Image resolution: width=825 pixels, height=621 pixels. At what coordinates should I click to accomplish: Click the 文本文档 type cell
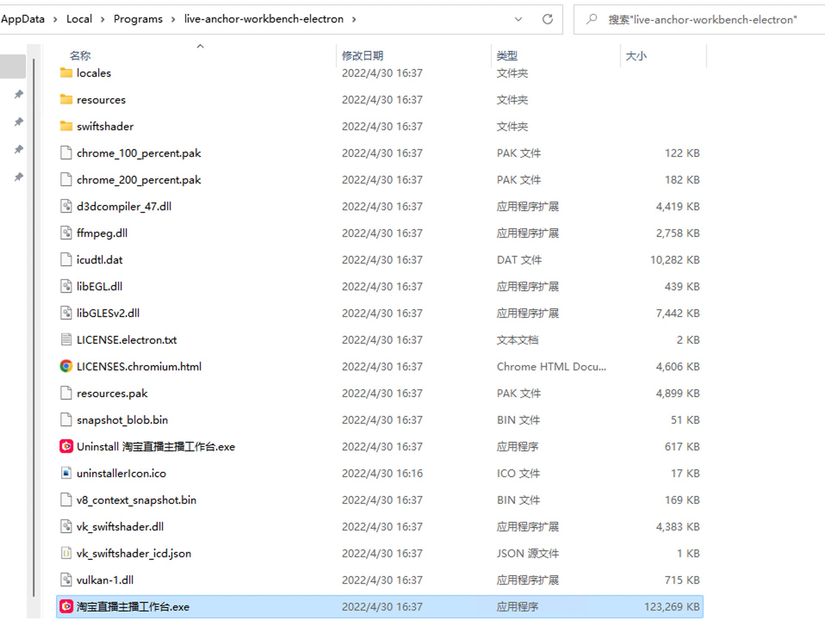tap(518, 340)
